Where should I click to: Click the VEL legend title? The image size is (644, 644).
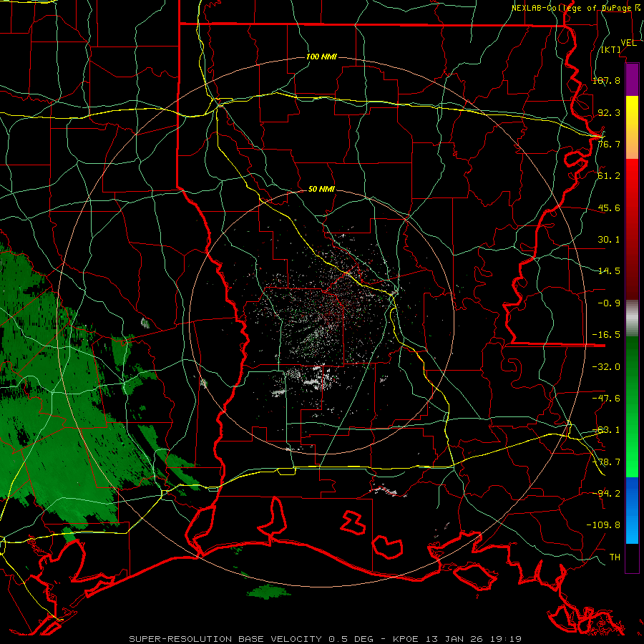[x=628, y=43]
